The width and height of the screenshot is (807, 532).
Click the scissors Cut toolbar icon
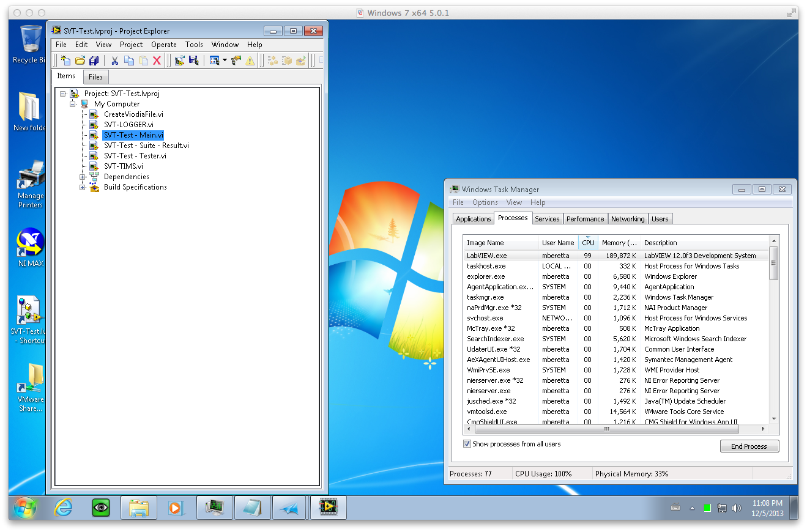tap(114, 60)
